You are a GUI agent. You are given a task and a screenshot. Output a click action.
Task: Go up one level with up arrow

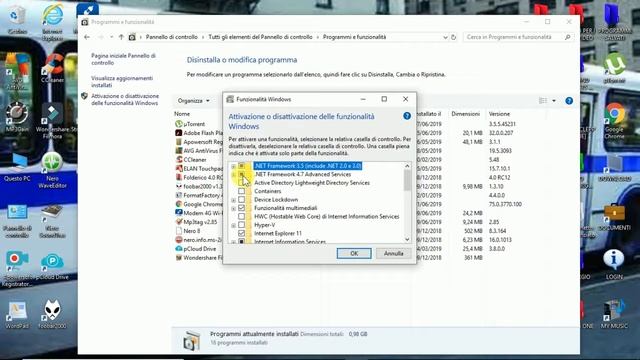pos(121,37)
